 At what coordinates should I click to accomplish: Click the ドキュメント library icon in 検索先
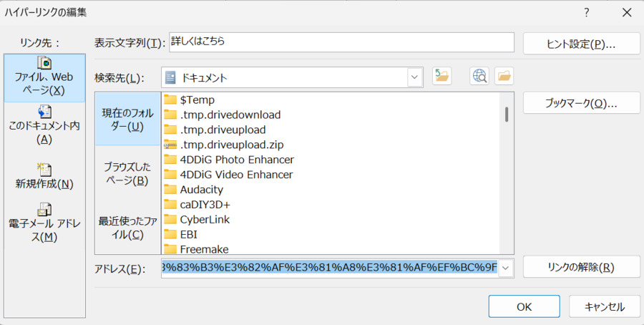click(x=170, y=77)
